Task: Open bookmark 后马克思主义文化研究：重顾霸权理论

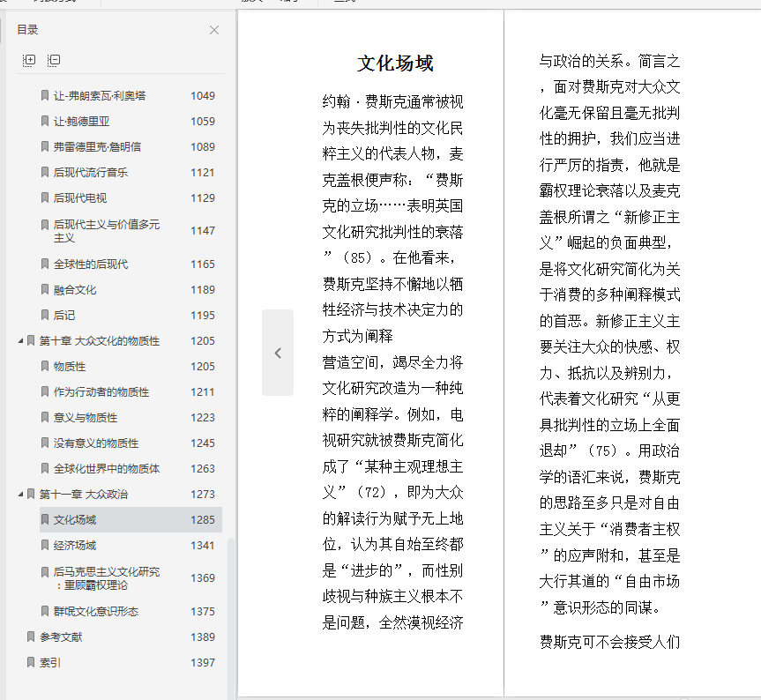Action: pos(107,578)
